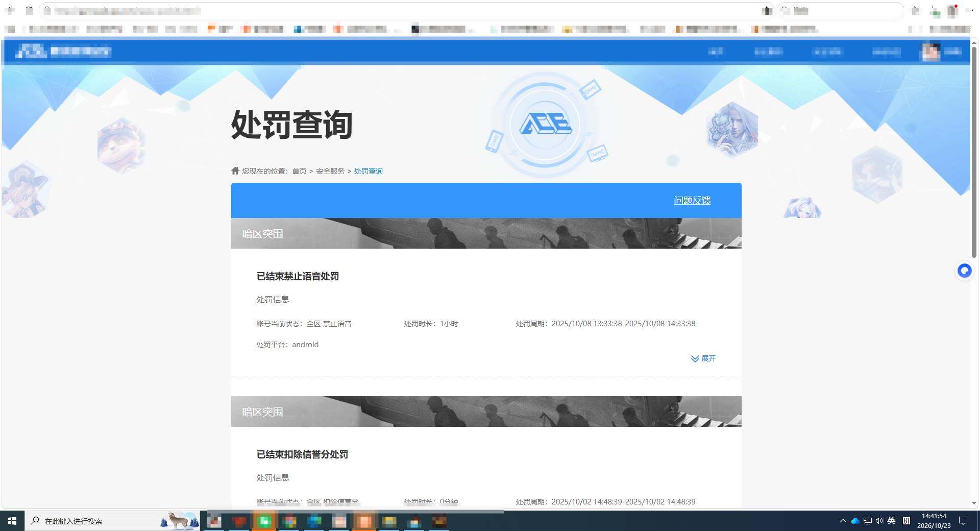Screen dimensions: 980x531
Task: Click 处罚信息 label under 禁止语音处罚
Action: pos(273,300)
